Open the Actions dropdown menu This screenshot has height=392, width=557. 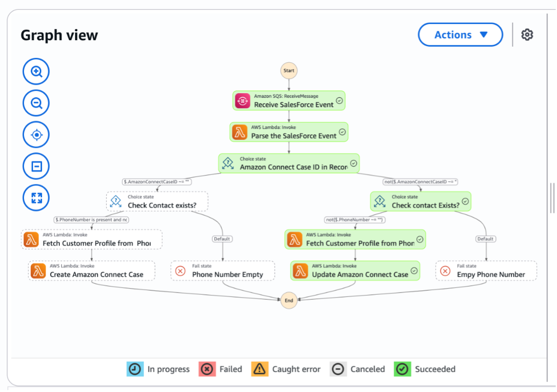tap(460, 35)
